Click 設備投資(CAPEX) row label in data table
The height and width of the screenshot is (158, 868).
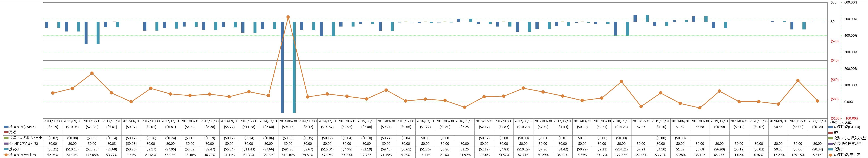point(22,127)
